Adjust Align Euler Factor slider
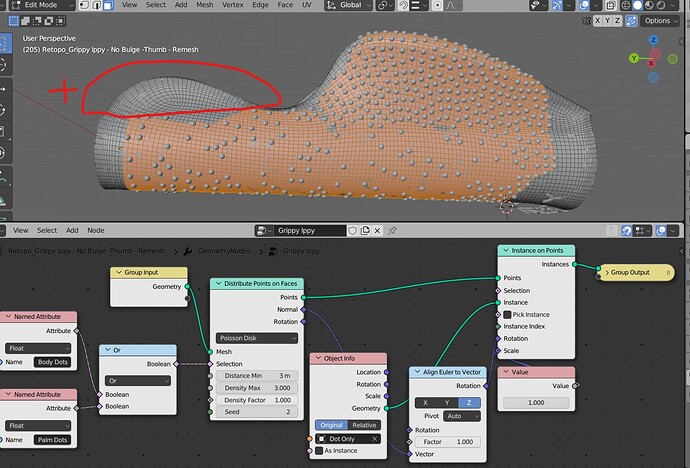The height and width of the screenshot is (468, 690). coord(448,442)
